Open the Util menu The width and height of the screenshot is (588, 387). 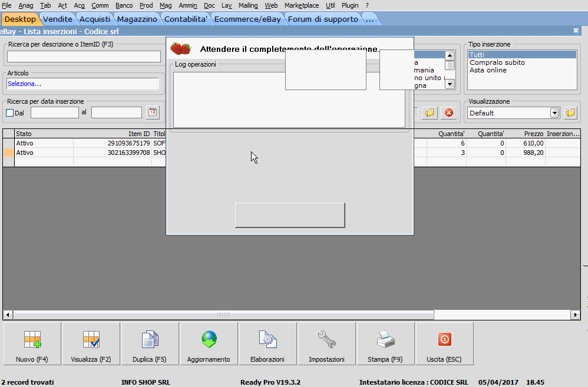point(331,5)
